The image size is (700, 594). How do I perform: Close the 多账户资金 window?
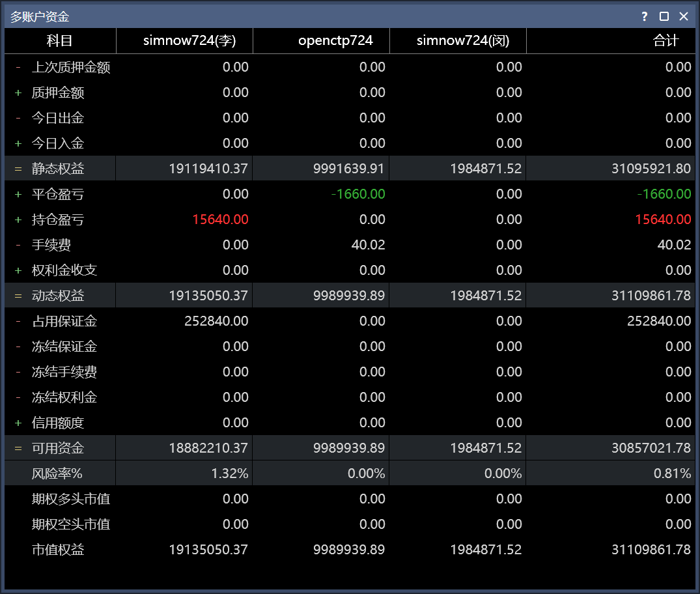(684, 16)
